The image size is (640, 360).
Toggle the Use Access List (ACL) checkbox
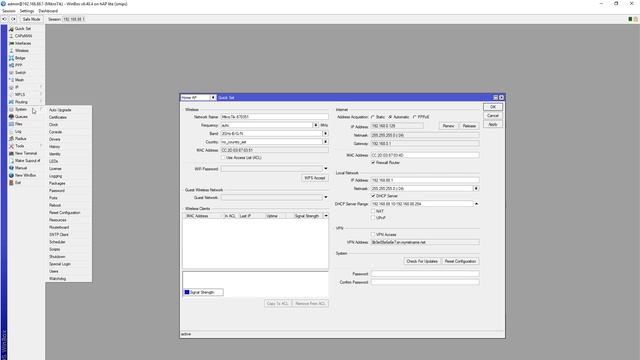[223, 158]
